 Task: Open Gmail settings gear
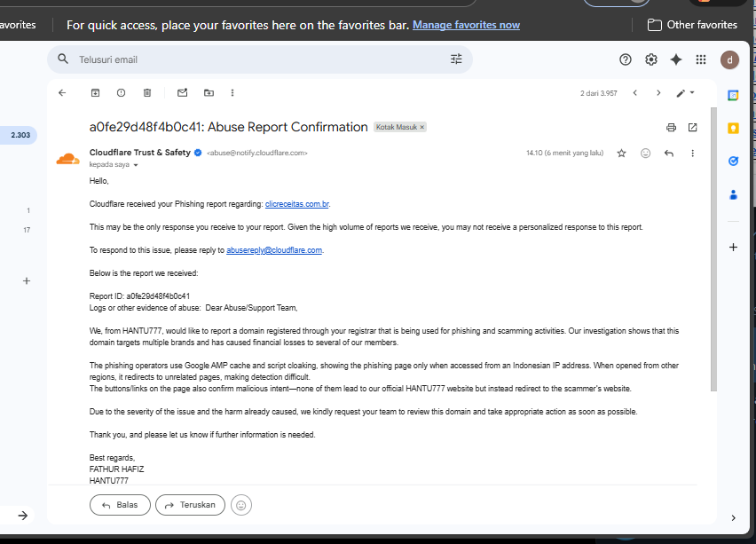[x=651, y=59]
